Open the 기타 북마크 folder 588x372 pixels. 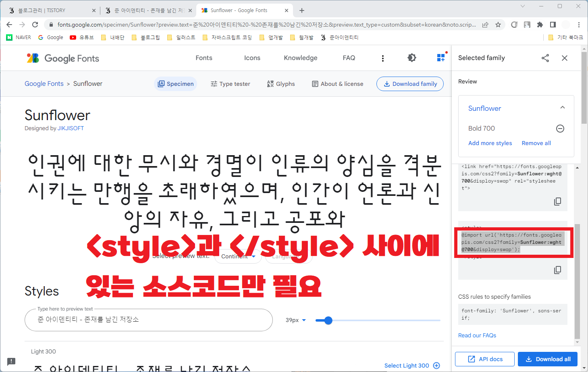click(x=566, y=37)
